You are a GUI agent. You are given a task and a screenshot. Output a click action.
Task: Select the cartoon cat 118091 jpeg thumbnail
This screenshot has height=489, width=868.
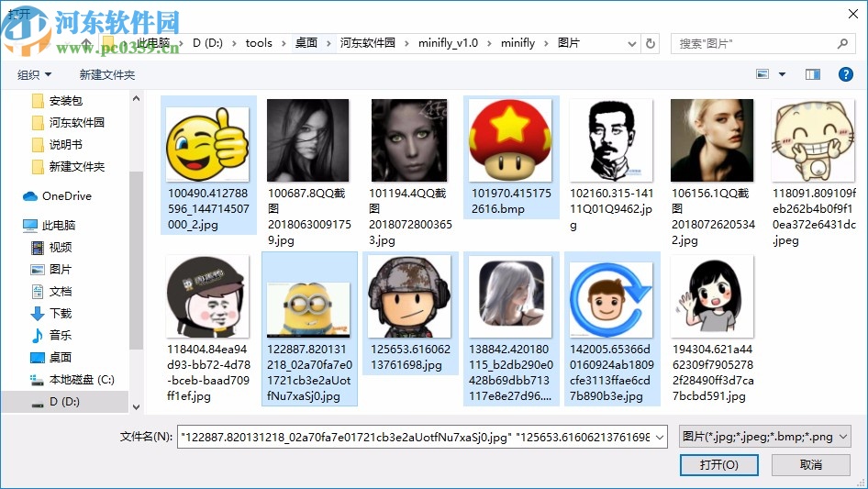pos(813,140)
